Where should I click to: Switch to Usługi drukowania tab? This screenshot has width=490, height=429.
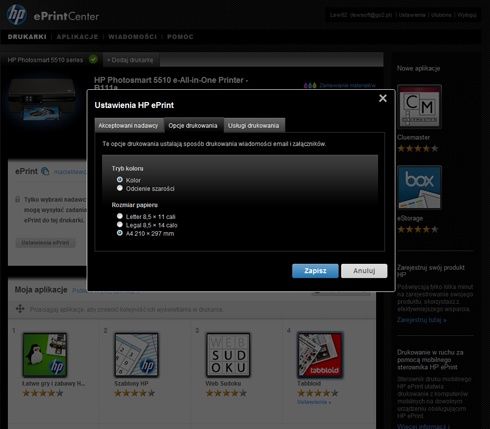point(254,126)
